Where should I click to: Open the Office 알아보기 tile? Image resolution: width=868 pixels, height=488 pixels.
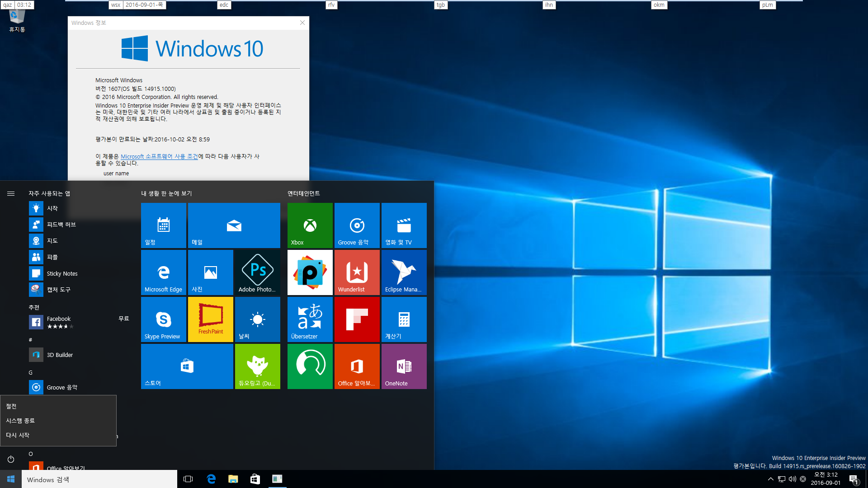pos(357,366)
